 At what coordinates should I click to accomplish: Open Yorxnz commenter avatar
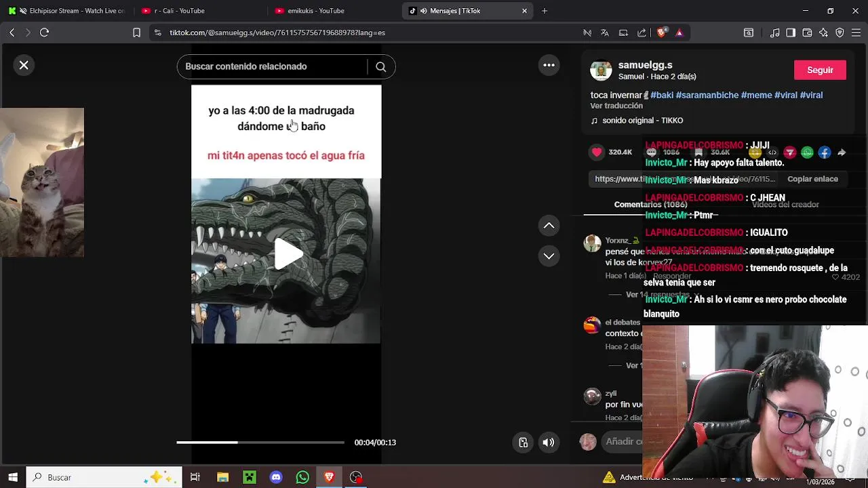(593, 243)
